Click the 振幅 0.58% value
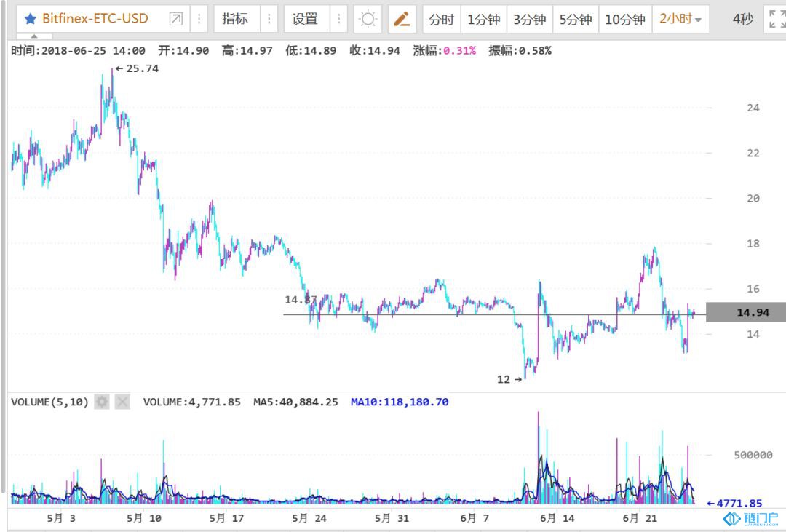Viewport: 786px width, 532px height. 520,51
